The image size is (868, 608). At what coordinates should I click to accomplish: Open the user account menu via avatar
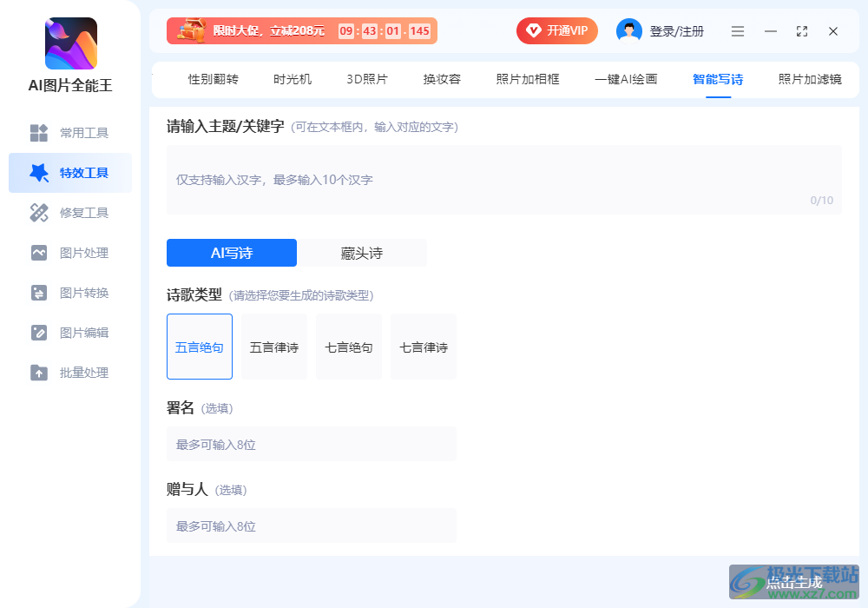point(628,30)
